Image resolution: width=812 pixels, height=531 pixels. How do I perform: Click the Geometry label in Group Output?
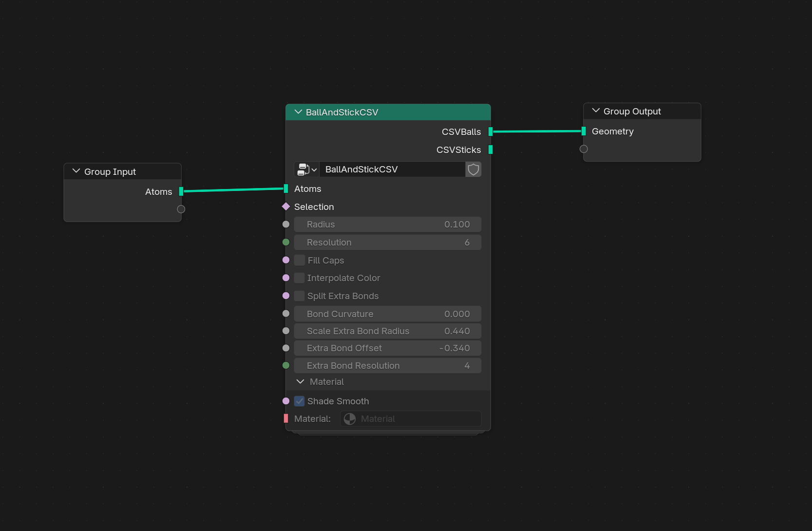(x=613, y=132)
